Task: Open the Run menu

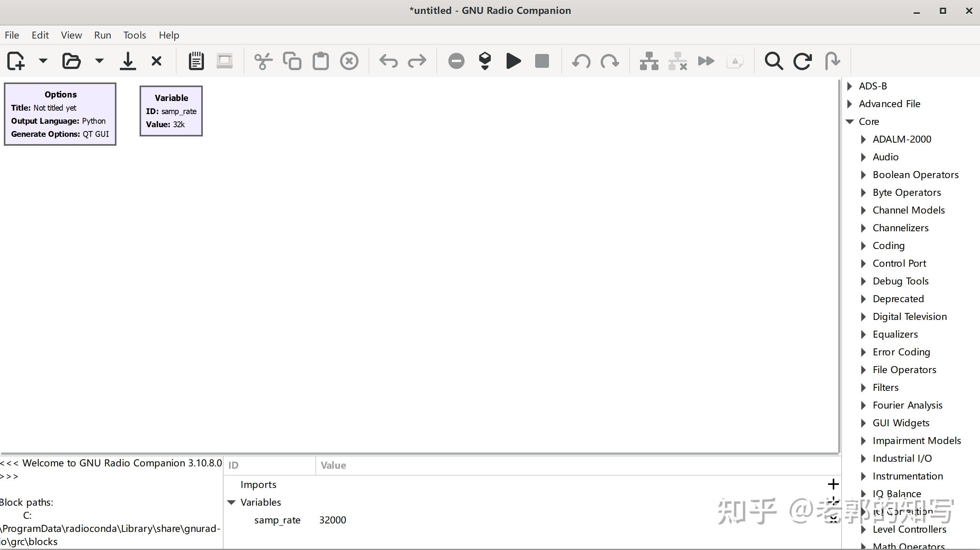Action: (102, 35)
